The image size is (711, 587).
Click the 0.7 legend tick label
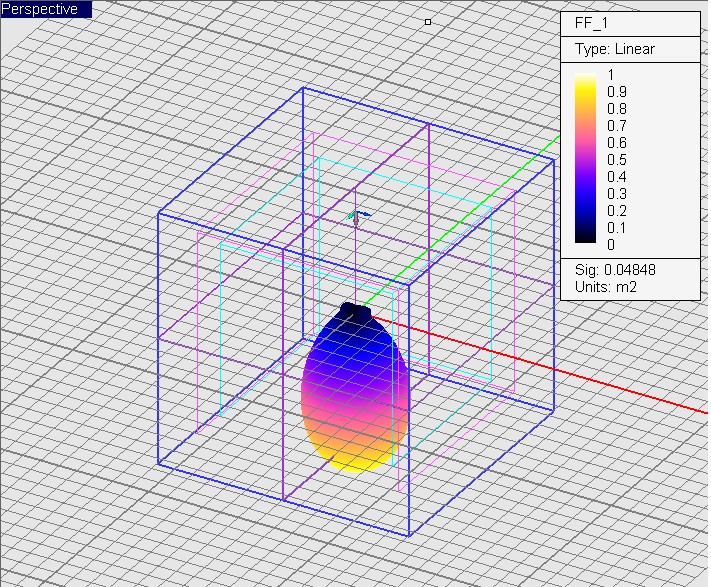click(617, 126)
